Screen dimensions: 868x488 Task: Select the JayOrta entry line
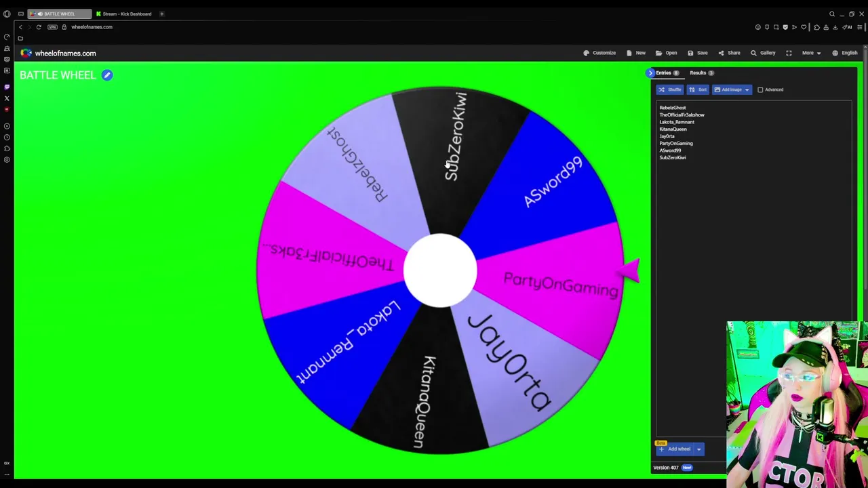click(667, 136)
